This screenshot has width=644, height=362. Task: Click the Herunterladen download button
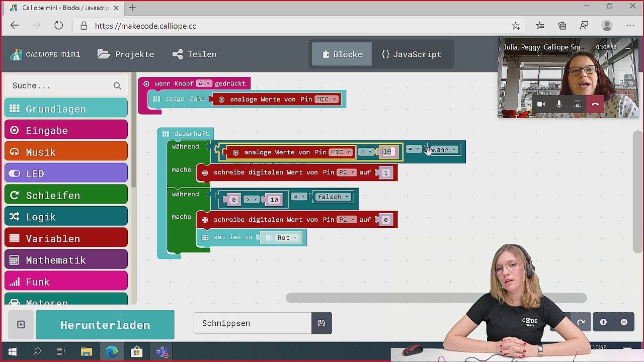point(105,325)
